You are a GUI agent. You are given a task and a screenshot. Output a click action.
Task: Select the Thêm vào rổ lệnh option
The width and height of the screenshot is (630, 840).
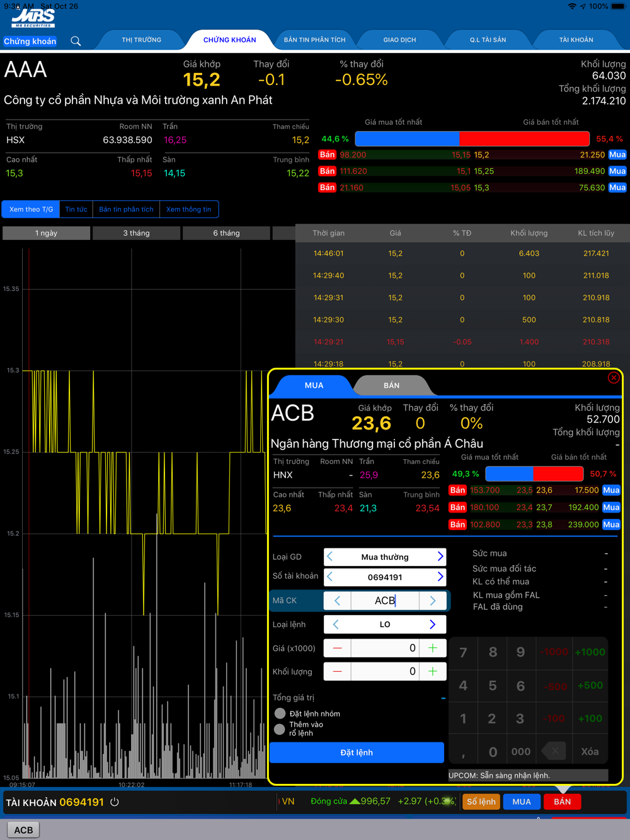click(x=280, y=729)
